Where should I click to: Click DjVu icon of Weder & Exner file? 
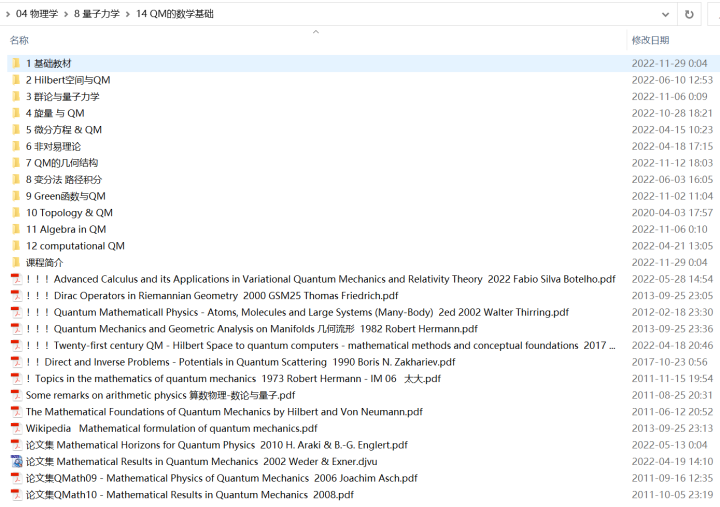(16, 462)
